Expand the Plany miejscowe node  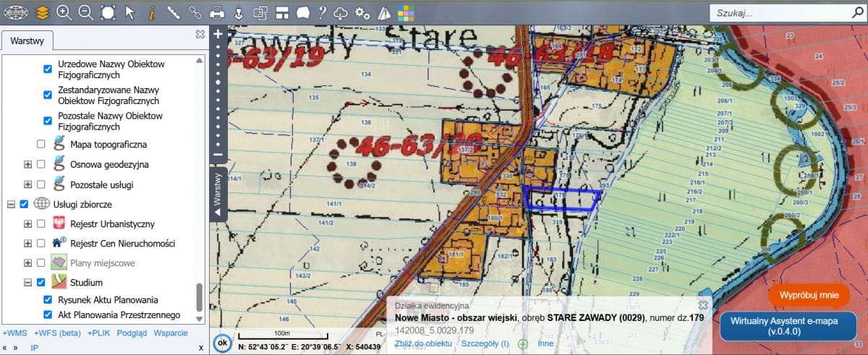[x=28, y=263]
